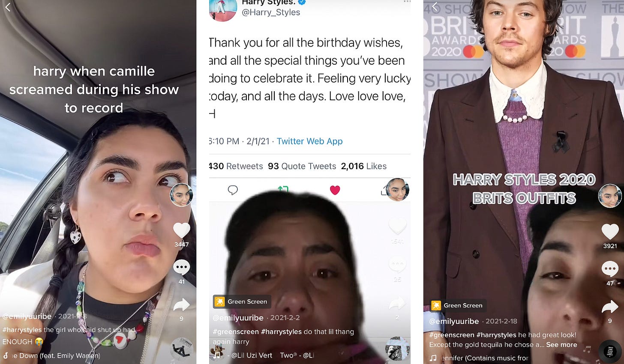Viewport: 624px width, 364px height.
Task: Share the Brits outfits video via arrow icon
Action: 610,307
